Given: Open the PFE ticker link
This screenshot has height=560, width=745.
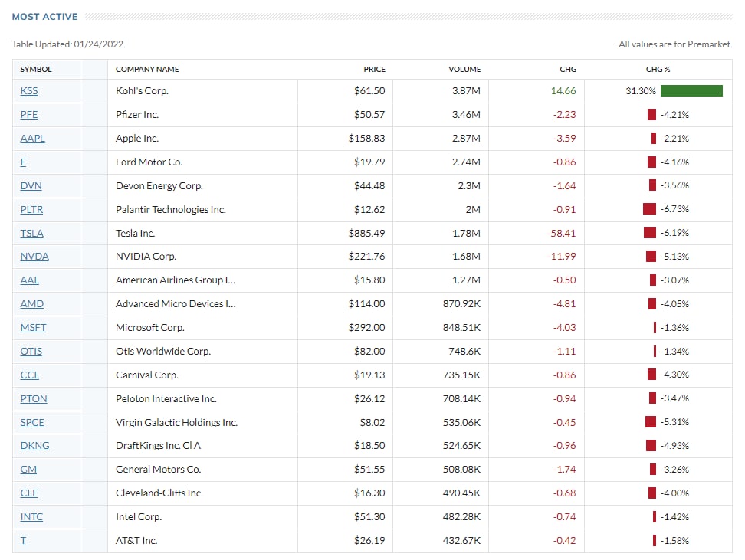Looking at the screenshot, I should point(29,114).
